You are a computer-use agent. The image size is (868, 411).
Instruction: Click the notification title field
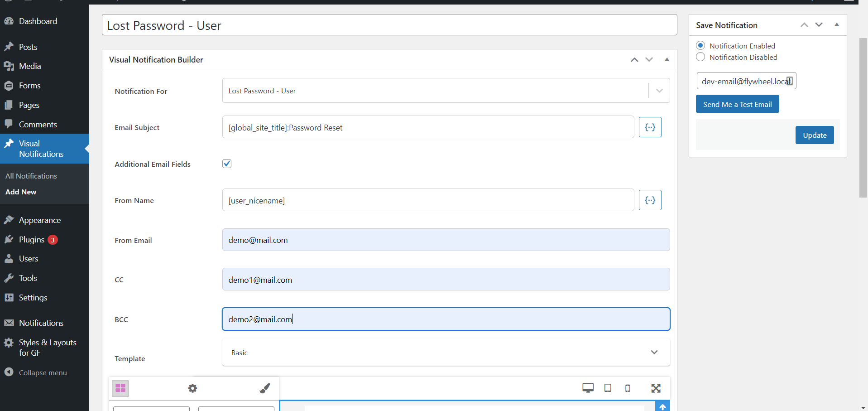tap(389, 25)
